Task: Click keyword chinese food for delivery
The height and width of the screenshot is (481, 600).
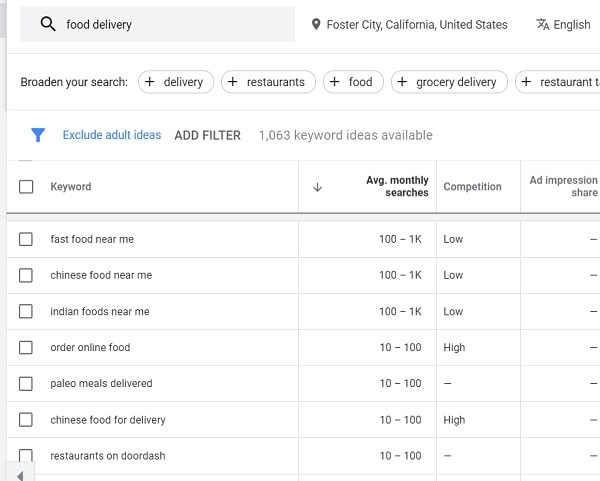Action: (108, 420)
